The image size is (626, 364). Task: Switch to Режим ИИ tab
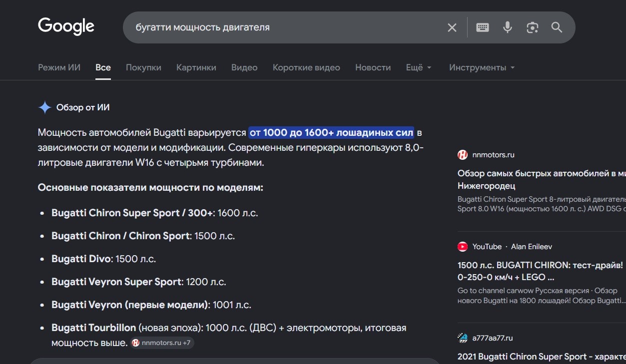click(x=59, y=67)
